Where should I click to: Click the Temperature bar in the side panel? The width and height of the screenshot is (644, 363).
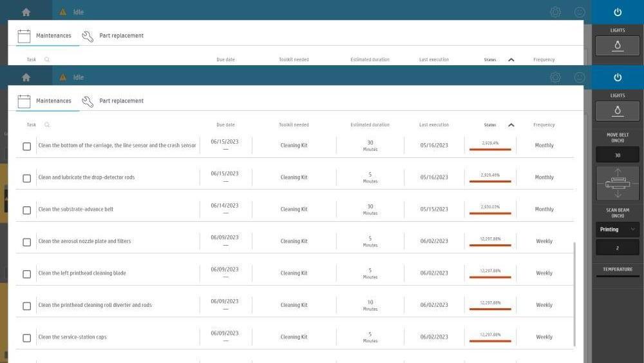(x=617, y=276)
